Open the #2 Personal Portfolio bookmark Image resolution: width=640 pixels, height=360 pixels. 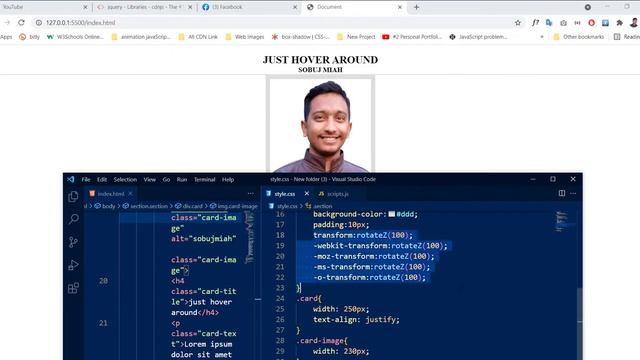412,37
